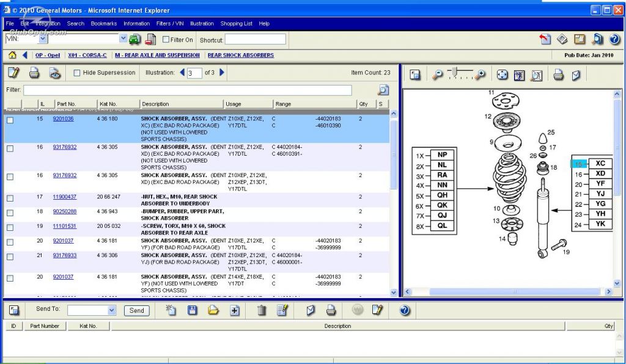
Task: Open M - REAR AXLE AND SUSPENSION link
Action: coord(157,55)
